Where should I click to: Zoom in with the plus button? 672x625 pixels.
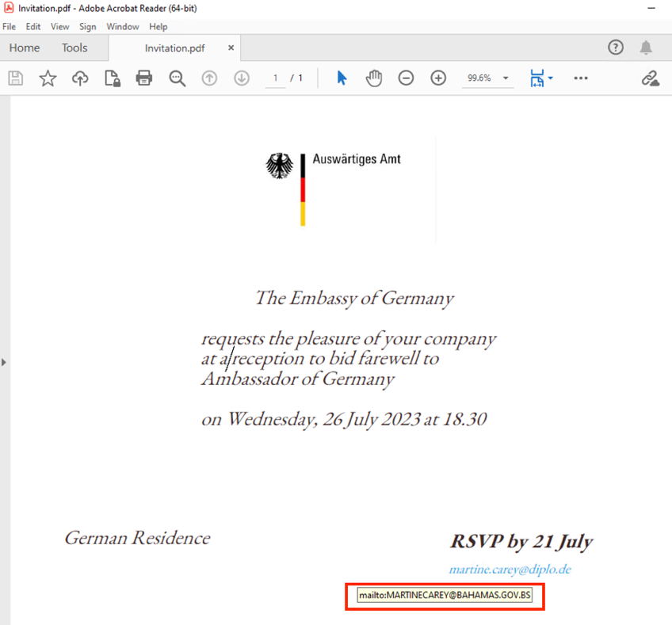438,78
